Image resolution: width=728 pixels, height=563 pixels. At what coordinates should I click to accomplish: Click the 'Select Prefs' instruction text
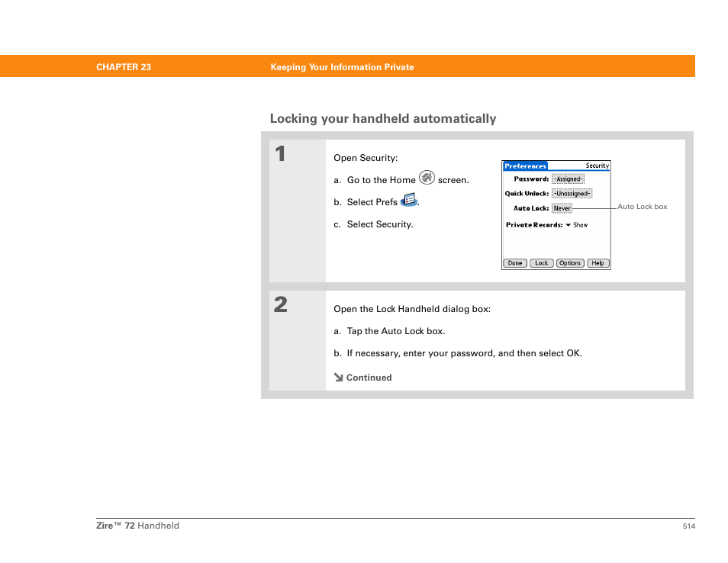(x=372, y=202)
